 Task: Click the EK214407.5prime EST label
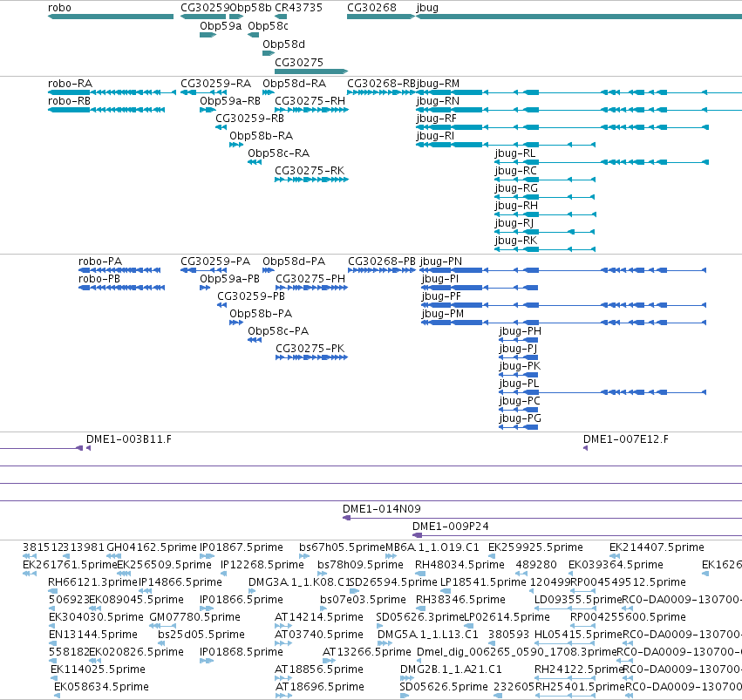tap(657, 547)
